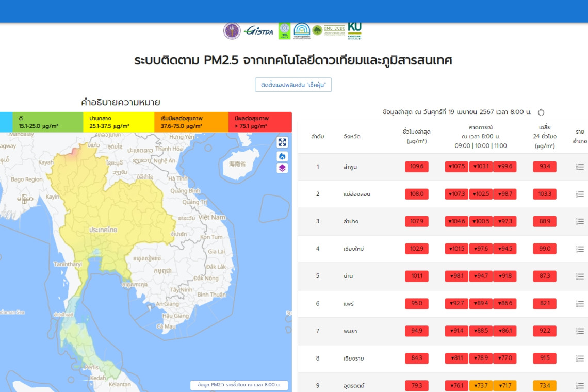The height and width of the screenshot is (392, 588).
Task: Refresh the latest data with the reload icon
Action: 541,112
